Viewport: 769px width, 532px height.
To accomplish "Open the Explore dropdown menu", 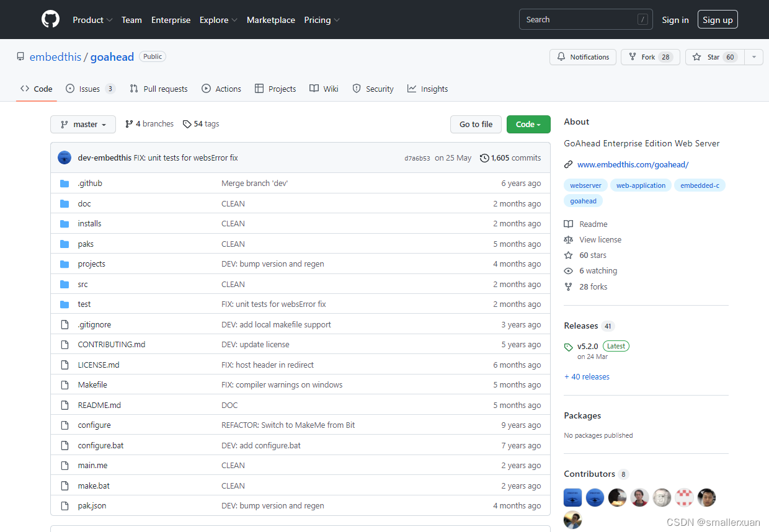I will point(218,20).
